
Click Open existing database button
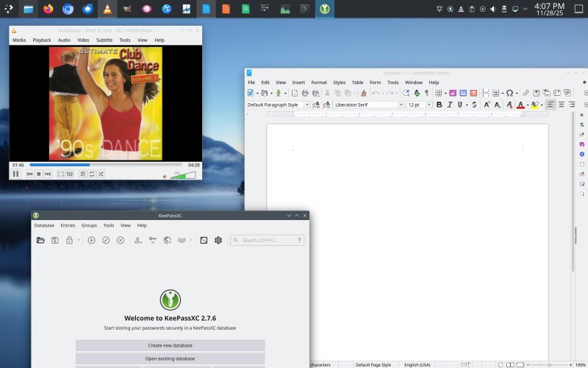170,358
